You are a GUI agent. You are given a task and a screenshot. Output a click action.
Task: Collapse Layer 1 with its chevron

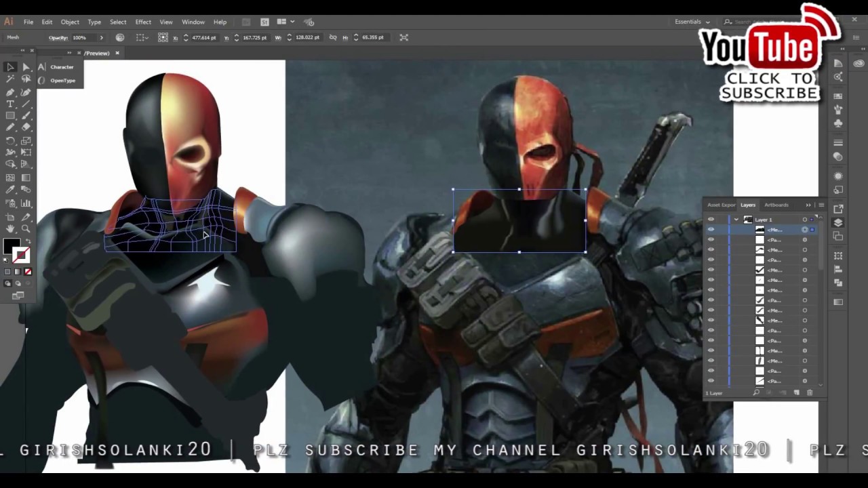[x=736, y=220]
